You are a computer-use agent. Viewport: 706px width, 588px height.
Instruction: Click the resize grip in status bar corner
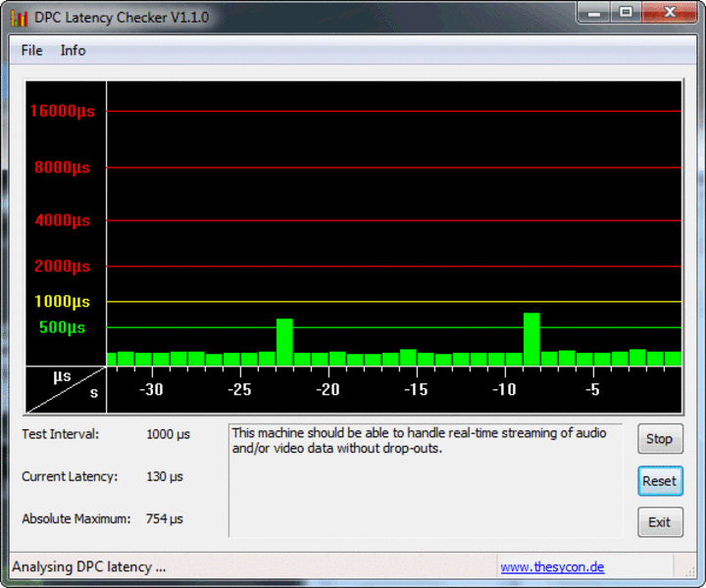[689, 571]
